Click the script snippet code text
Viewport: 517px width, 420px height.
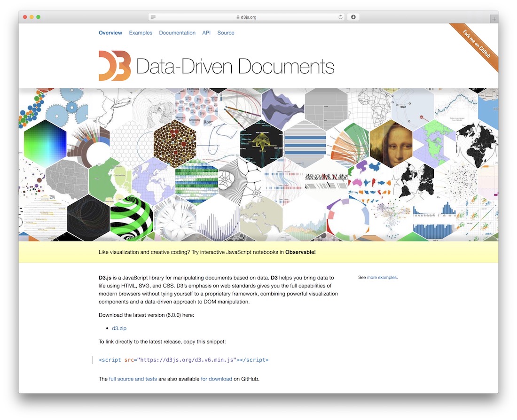(184, 360)
